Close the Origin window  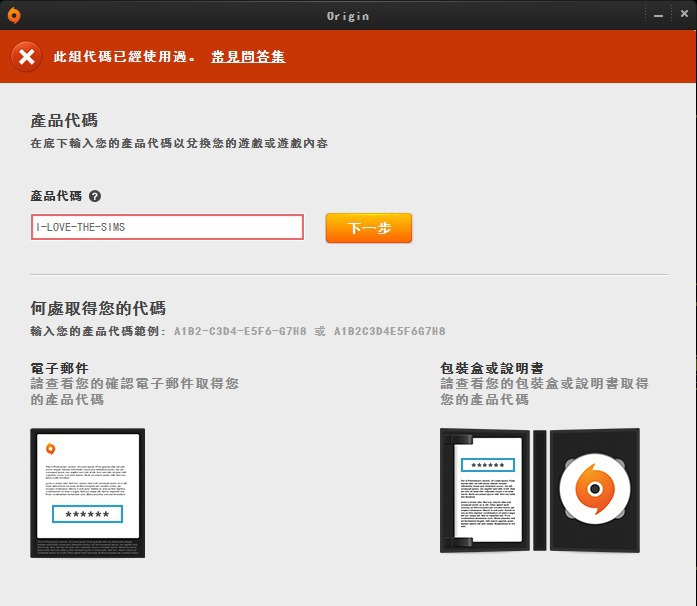click(684, 14)
